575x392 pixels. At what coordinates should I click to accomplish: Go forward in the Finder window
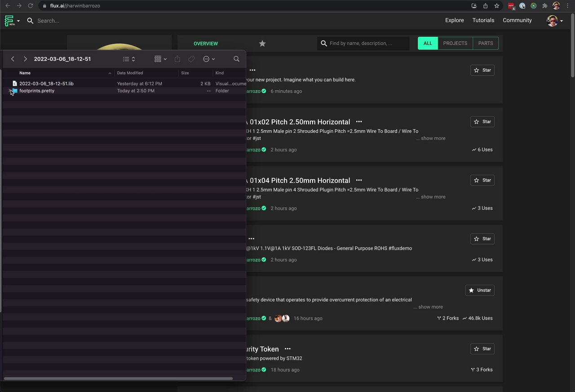click(25, 59)
